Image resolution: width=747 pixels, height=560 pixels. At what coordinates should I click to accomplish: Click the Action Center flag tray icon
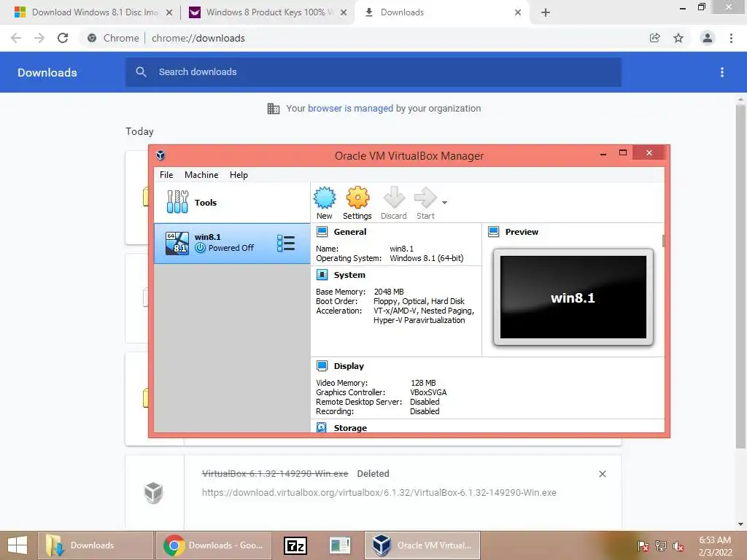643,545
